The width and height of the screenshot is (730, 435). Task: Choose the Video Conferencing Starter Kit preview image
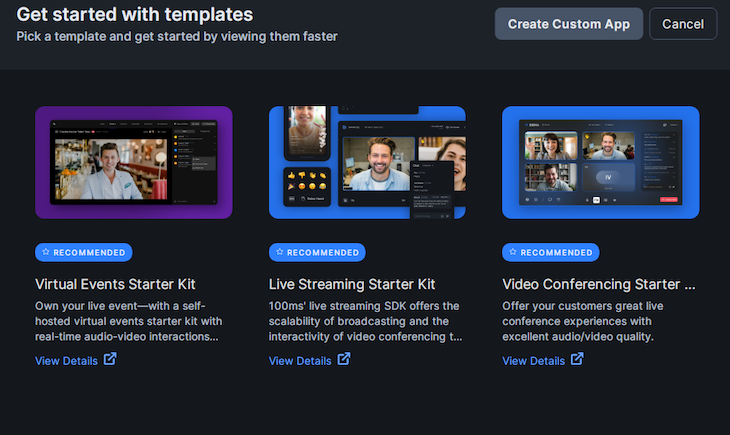point(600,162)
